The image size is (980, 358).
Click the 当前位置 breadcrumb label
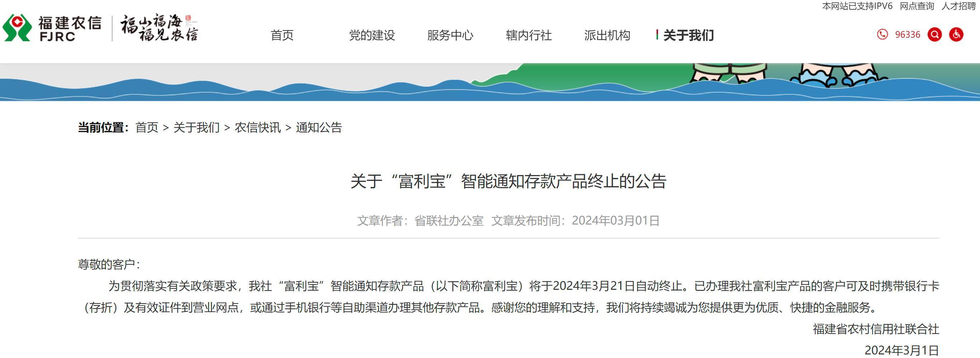[x=103, y=127]
